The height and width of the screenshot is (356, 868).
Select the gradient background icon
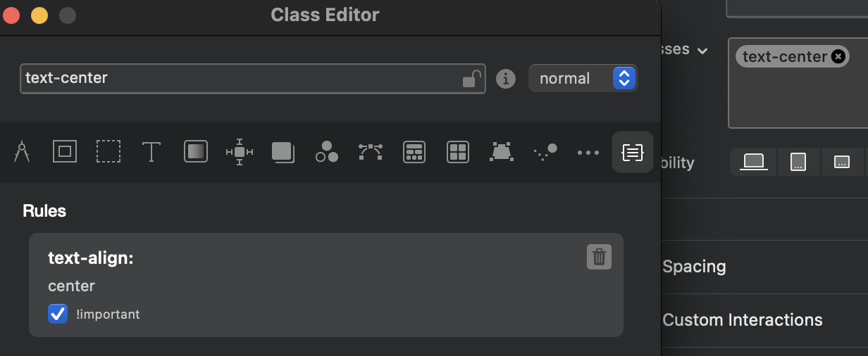pos(196,151)
